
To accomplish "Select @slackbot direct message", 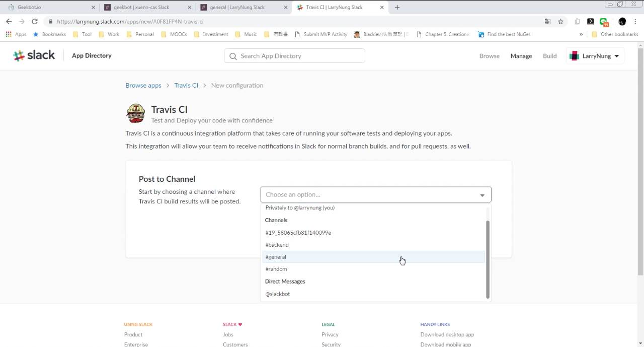I will click(373, 294).
